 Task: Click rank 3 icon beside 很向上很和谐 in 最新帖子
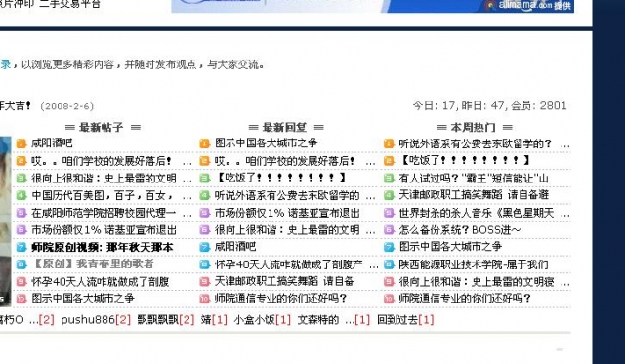click(21, 178)
